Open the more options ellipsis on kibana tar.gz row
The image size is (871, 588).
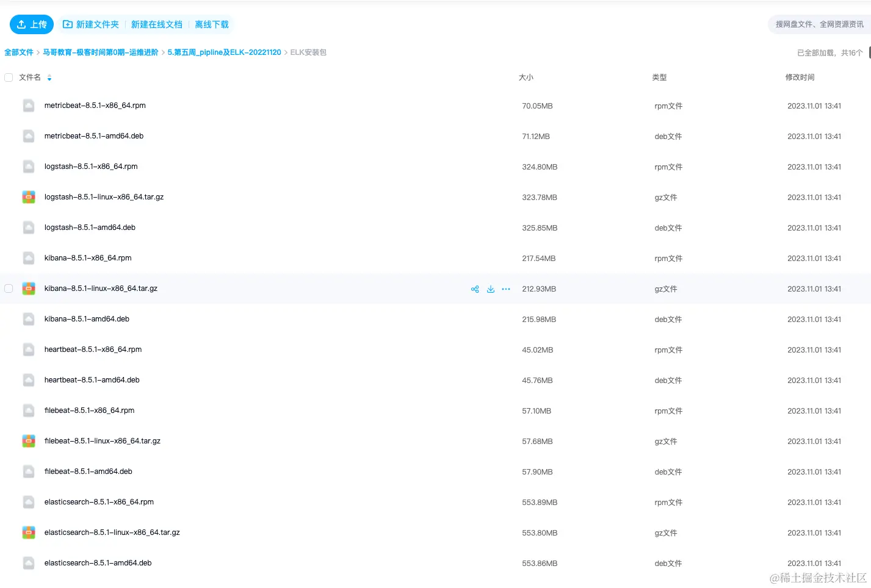pos(506,289)
